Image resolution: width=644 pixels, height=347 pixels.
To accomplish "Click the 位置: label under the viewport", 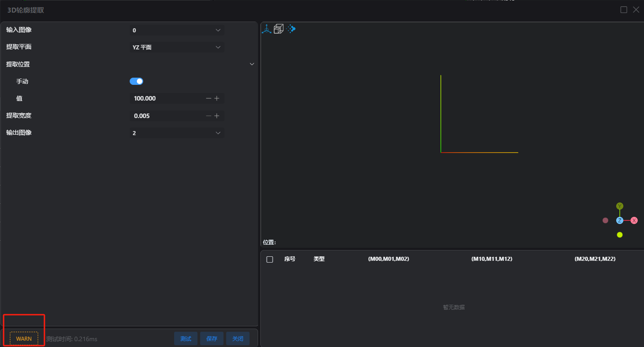I will click(x=269, y=242).
